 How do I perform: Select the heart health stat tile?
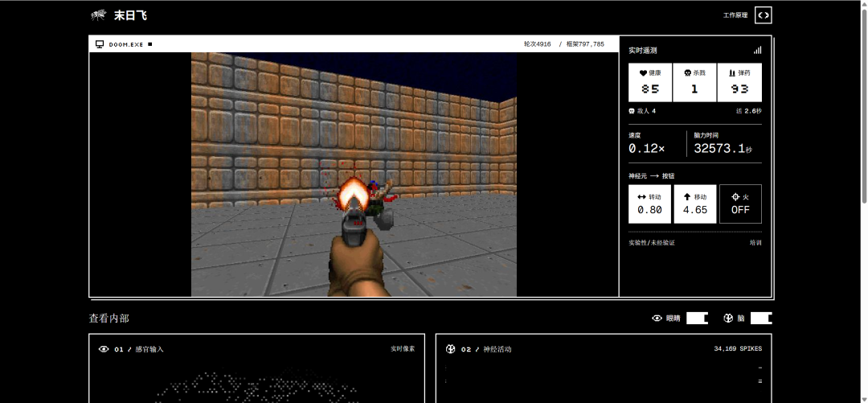650,83
